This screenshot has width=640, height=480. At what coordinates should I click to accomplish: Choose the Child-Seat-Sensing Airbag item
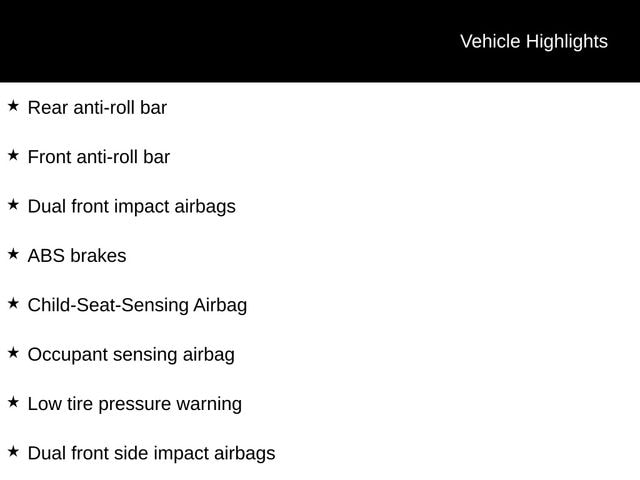tap(137, 305)
